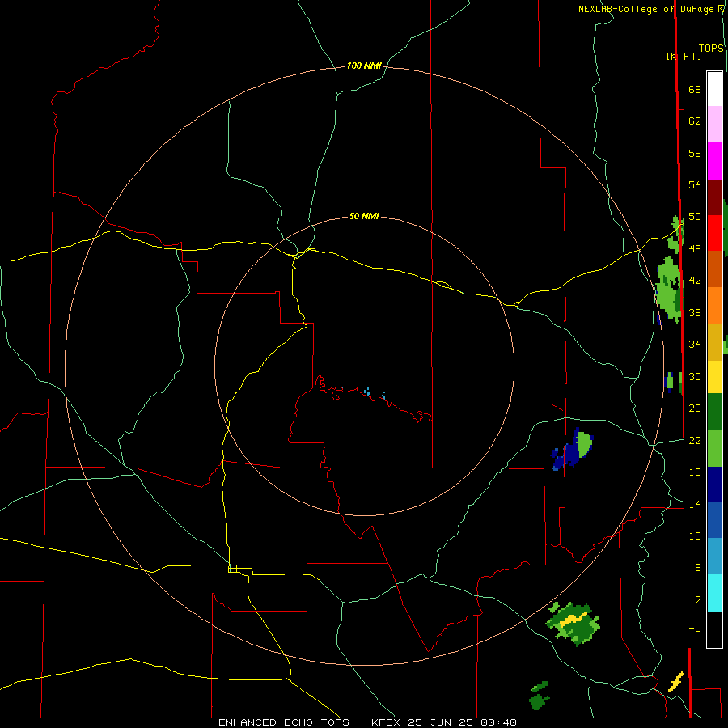Choose the dark green 26 kft legend swatch
The height and width of the screenshot is (728, 728).
coord(714,412)
